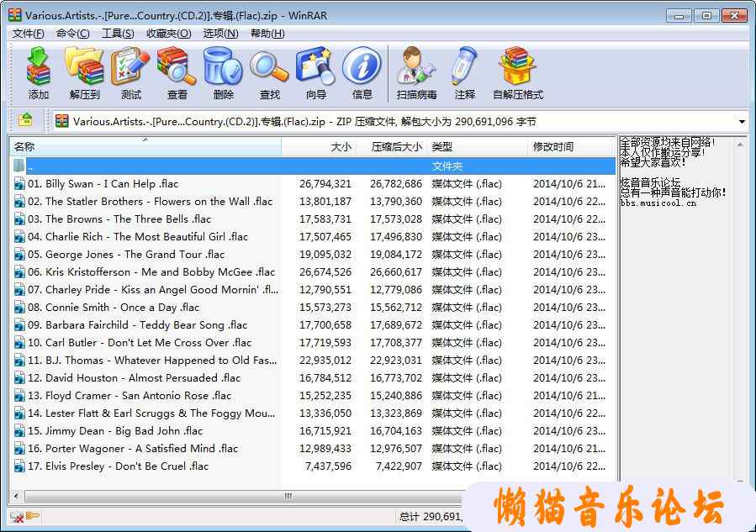The width and height of the screenshot is (756, 532).
Task: Click the password key icon in status bar
Action: click(32, 516)
